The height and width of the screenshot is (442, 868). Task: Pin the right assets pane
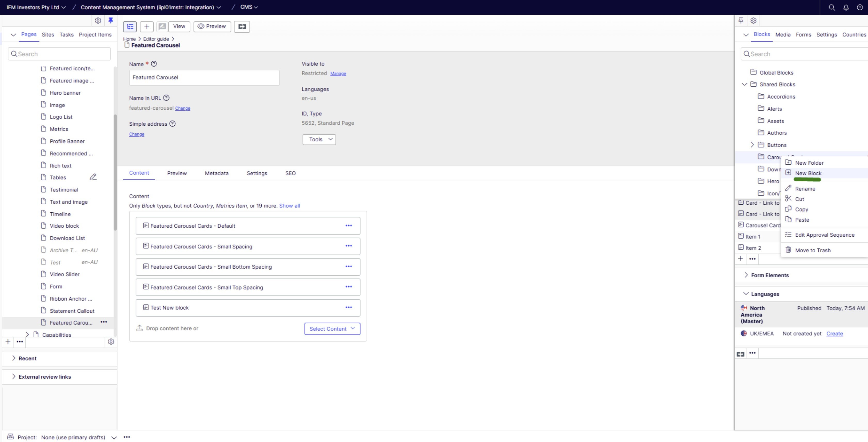click(x=741, y=21)
